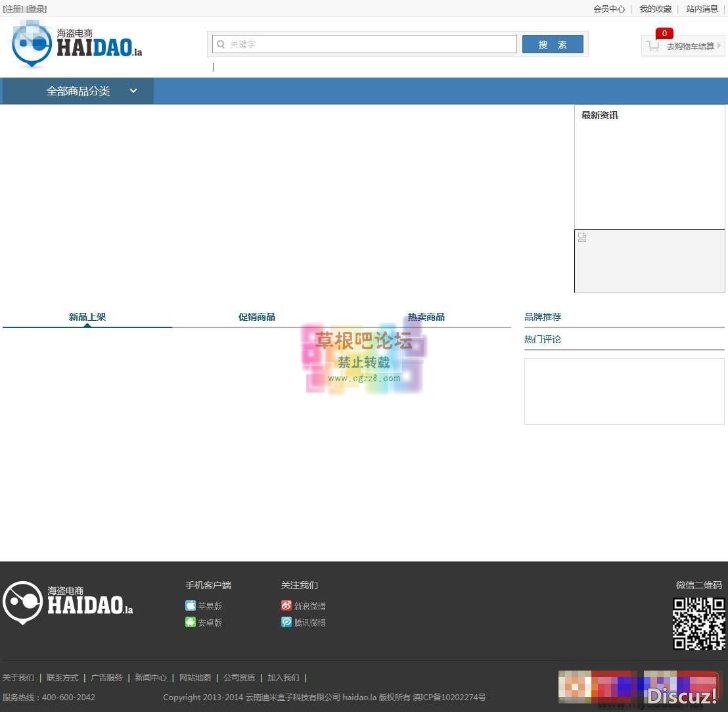Screen dimensions: 728x712
Task: Expand the 全部商品分类 category dropdown
Action: coord(133,91)
